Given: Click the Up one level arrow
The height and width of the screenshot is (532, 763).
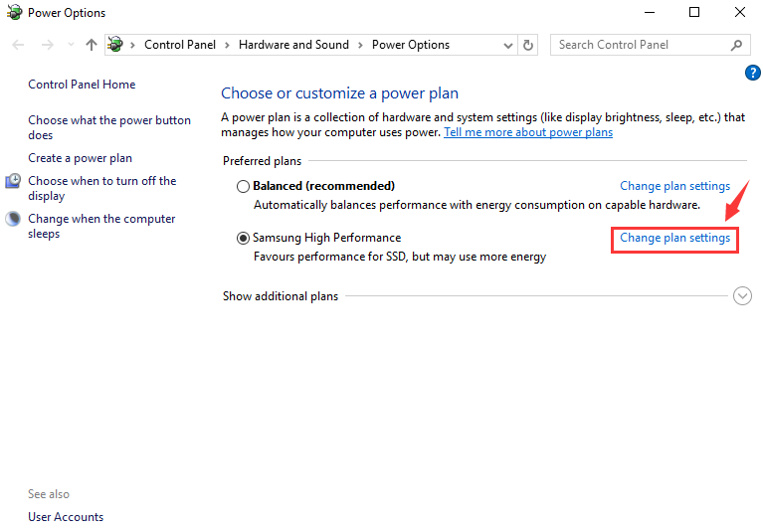Looking at the screenshot, I should point(92,45).
